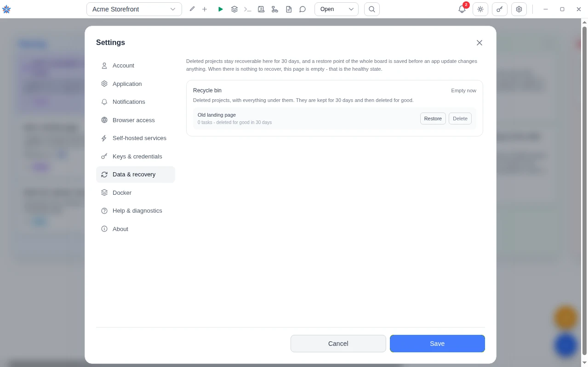Open the notifications bell with badge

click(x=462, y=9)
